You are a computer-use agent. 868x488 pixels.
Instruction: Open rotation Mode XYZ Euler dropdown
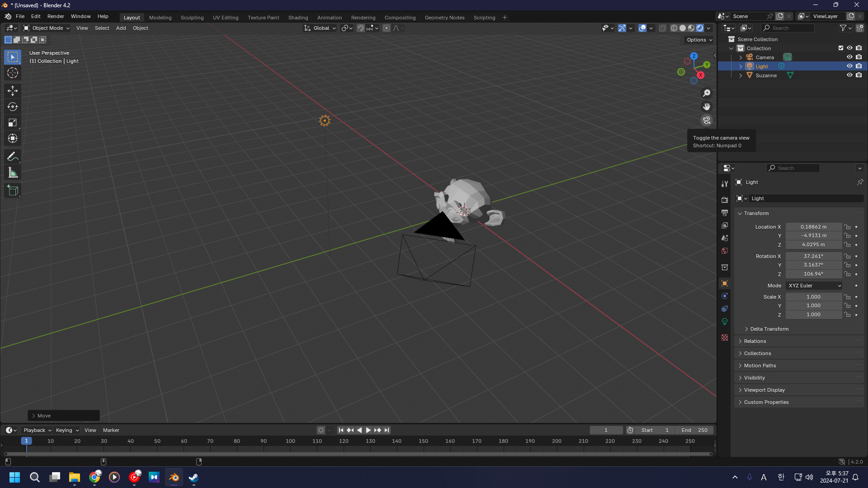click(814, 286)
